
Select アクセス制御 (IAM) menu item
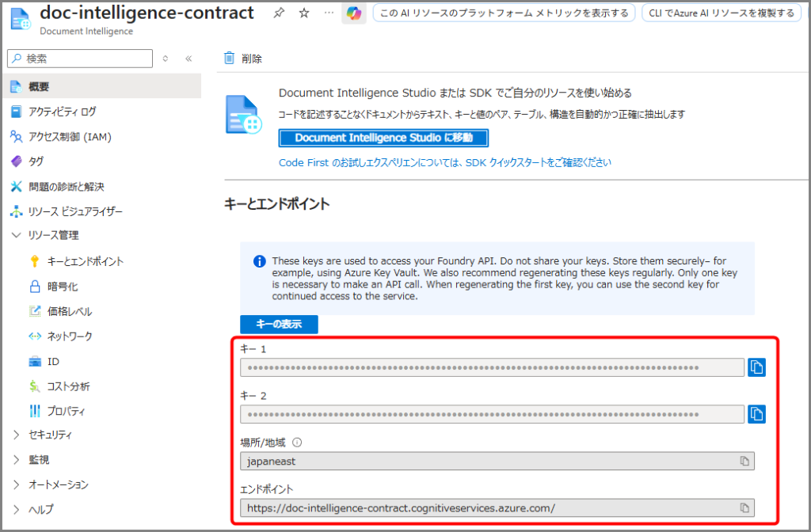(x=70, y=136)
